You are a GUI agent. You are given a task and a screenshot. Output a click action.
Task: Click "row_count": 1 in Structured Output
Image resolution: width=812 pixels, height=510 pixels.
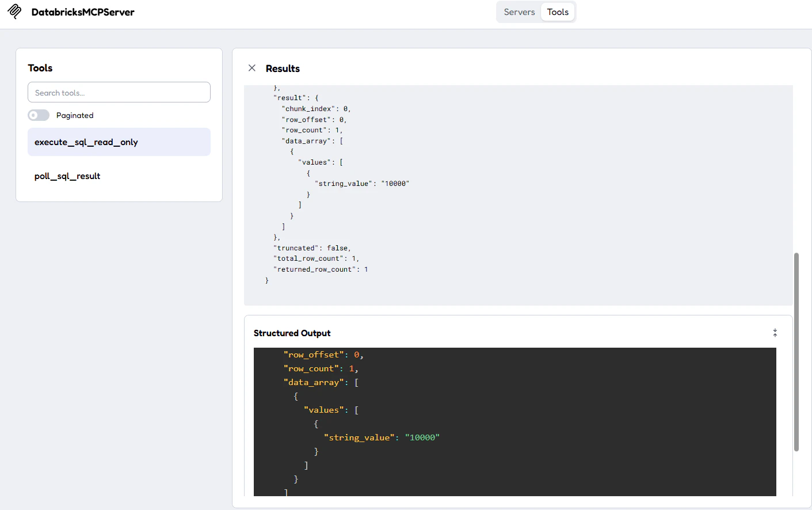tap(321, 368)
